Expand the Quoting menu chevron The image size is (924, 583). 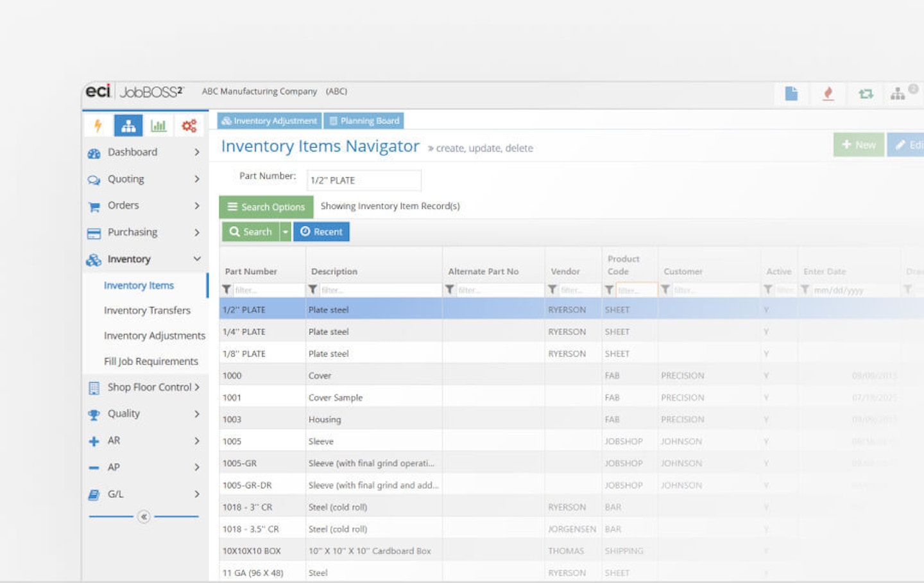click(197, 179)
